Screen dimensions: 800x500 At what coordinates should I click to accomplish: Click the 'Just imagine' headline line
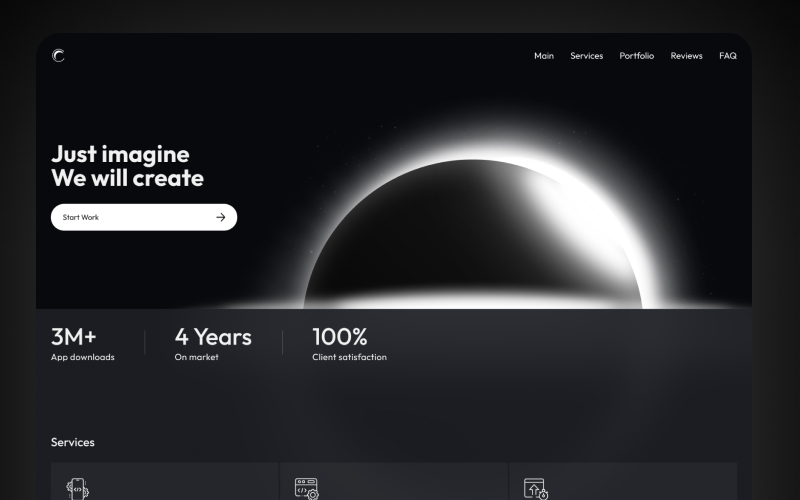point(120,155)
